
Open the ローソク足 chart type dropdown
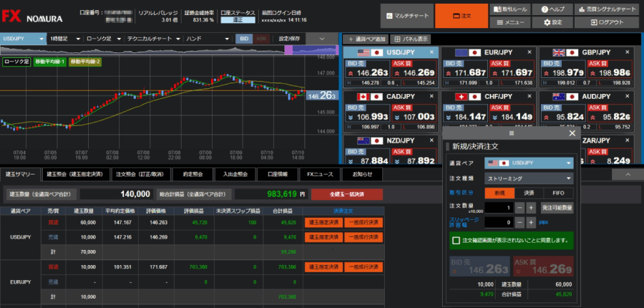click(x=104, y=39)
